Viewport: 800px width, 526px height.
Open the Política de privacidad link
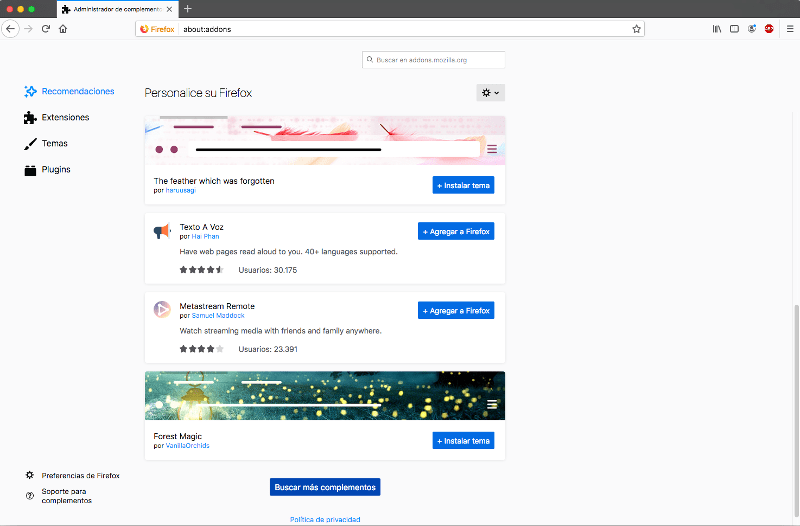(x=325, y=519)
